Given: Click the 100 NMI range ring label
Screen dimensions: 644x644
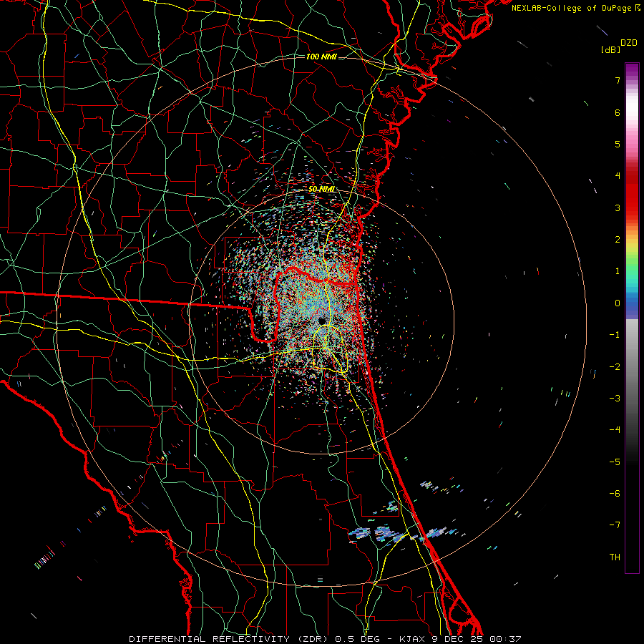Looking at the screenshot, I should 321,57.
